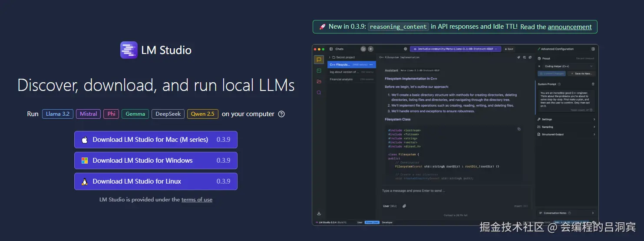Create a new chat folder
This screenshot has width=644, height=241.
[x=363, y=49]
